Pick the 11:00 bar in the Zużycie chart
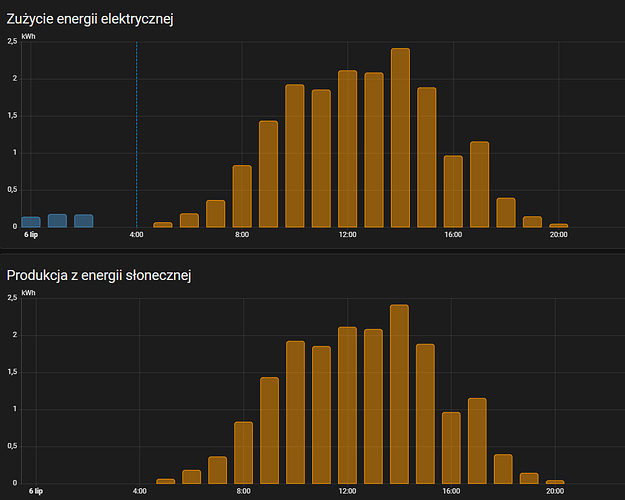This screenshot has width=625, height=500. pyautogui.click(x=321, y=159)
